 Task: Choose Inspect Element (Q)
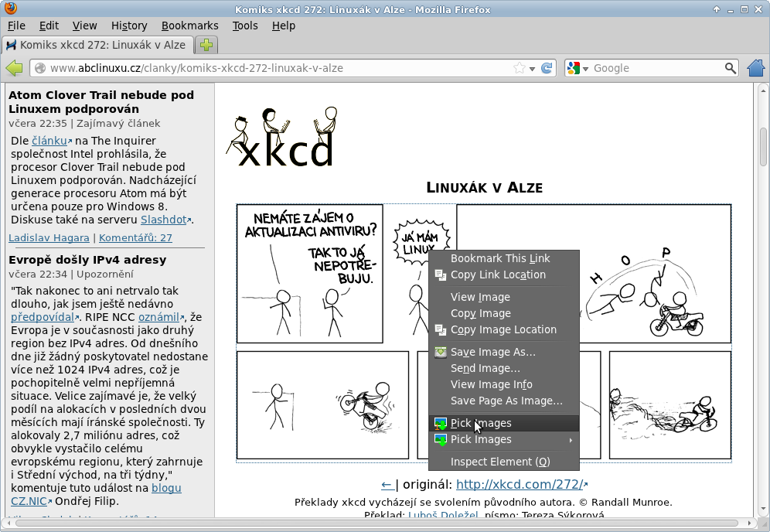tap(504, 462)
